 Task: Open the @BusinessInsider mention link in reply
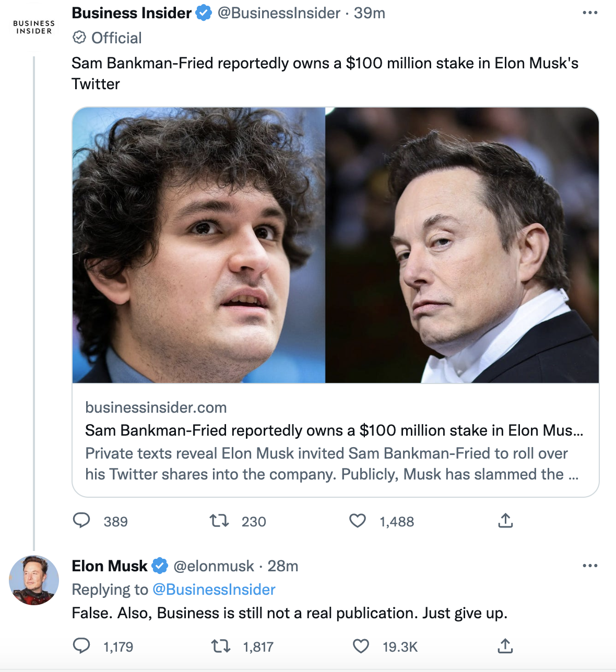point(214,589)
